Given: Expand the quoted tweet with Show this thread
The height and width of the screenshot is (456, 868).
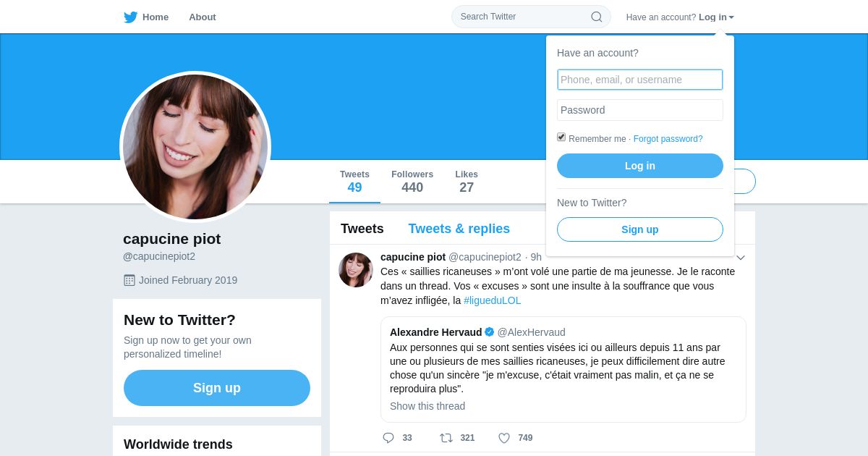Looking at the screenshot, I should point(427,406).
